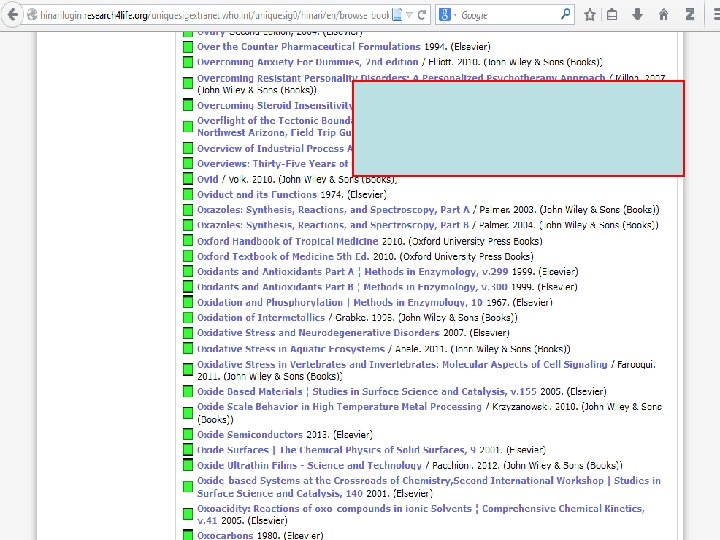
Task: Open Oxide Scale Behavior in High Temperature link
Action: click(339, 406)
